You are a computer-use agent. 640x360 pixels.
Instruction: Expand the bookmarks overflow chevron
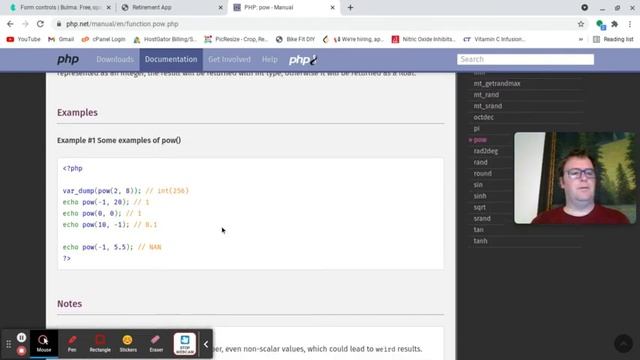[x=581, y=39]
